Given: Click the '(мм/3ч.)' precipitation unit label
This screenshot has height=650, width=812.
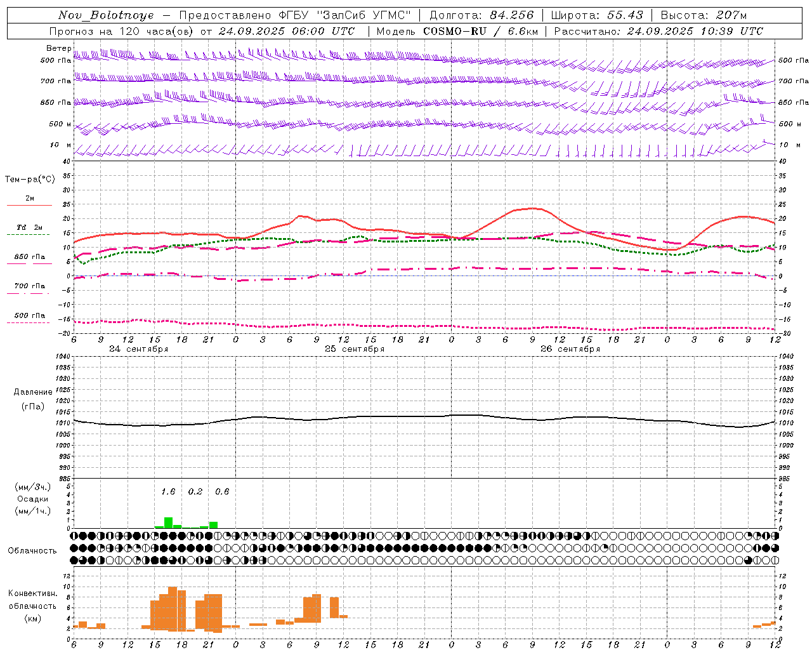Looking at the screenshot, I should (x=33, y=487).
